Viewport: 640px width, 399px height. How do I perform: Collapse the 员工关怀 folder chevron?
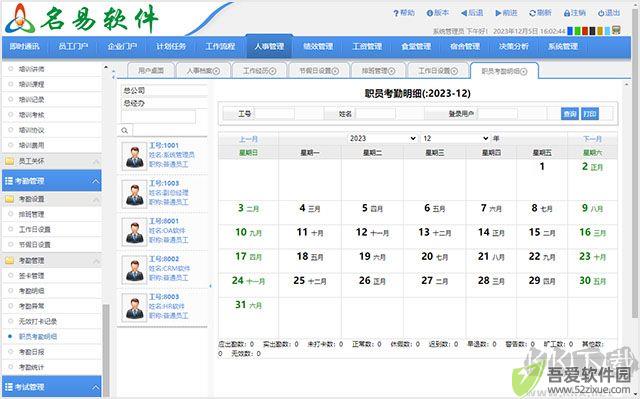[96, 161]
